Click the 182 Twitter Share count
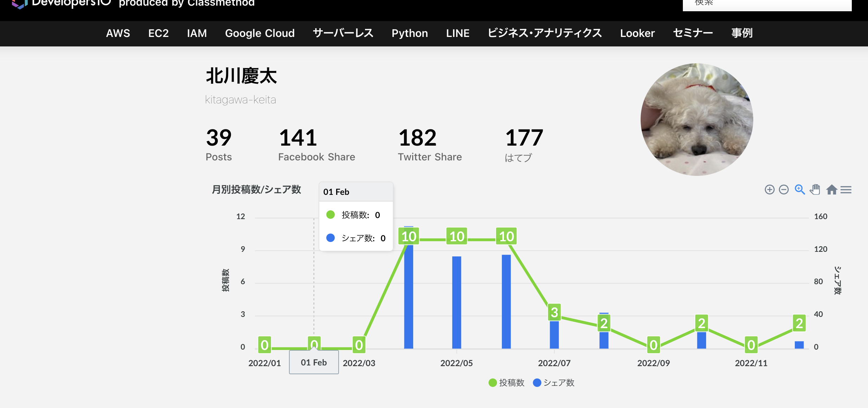868x408 pixels. (417, 138)
